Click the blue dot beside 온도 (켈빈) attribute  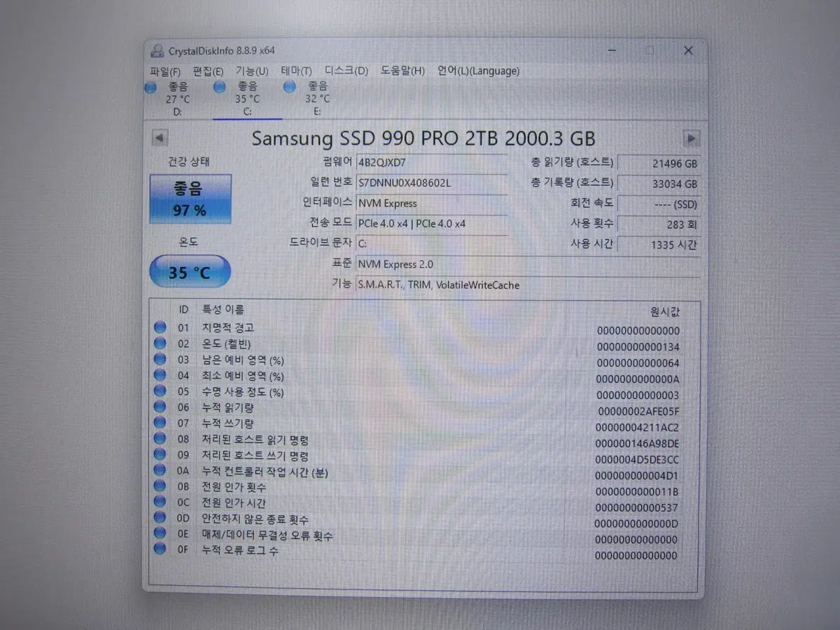pos(160,343)
